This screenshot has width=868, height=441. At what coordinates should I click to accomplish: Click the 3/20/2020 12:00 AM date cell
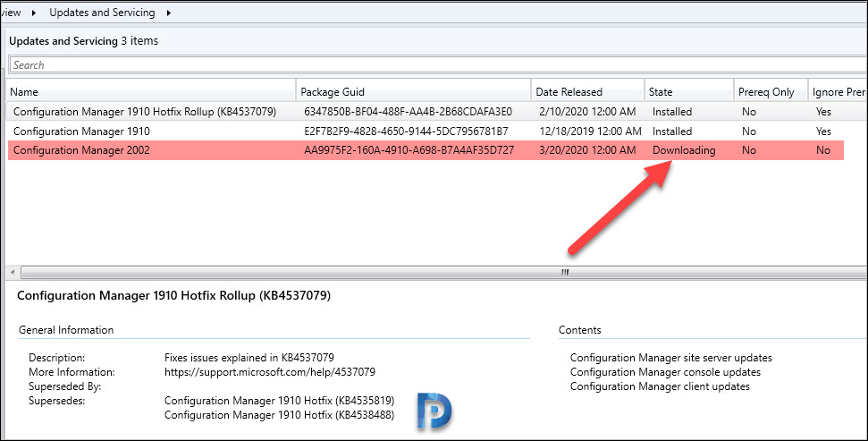pyautogui.click(x=587, y=150)
